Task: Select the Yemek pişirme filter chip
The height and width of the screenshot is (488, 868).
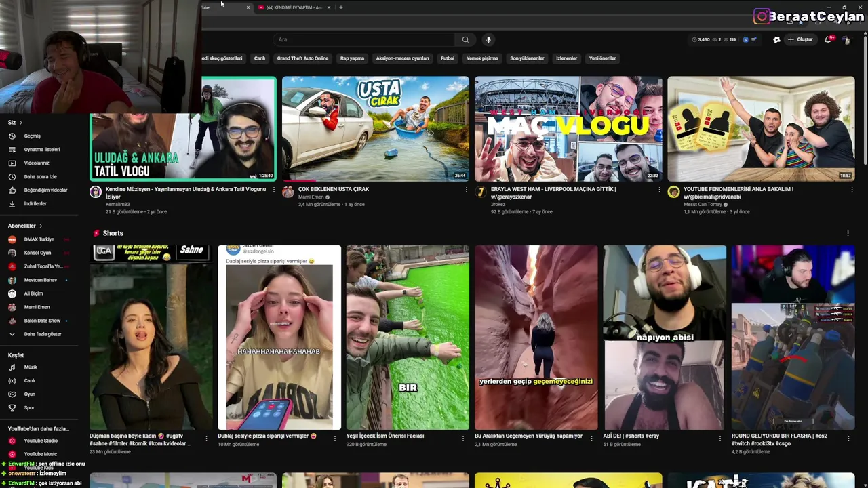Action: (482, 58)
